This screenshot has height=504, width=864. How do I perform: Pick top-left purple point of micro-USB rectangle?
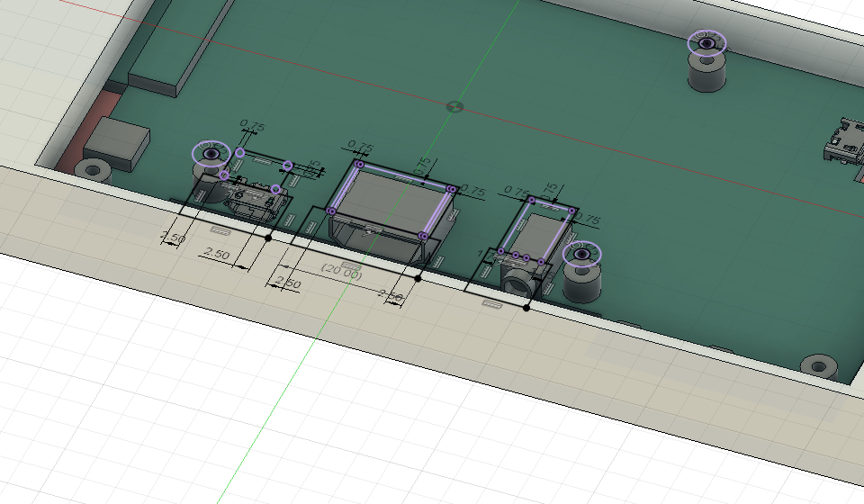click(x=239, y=153)
